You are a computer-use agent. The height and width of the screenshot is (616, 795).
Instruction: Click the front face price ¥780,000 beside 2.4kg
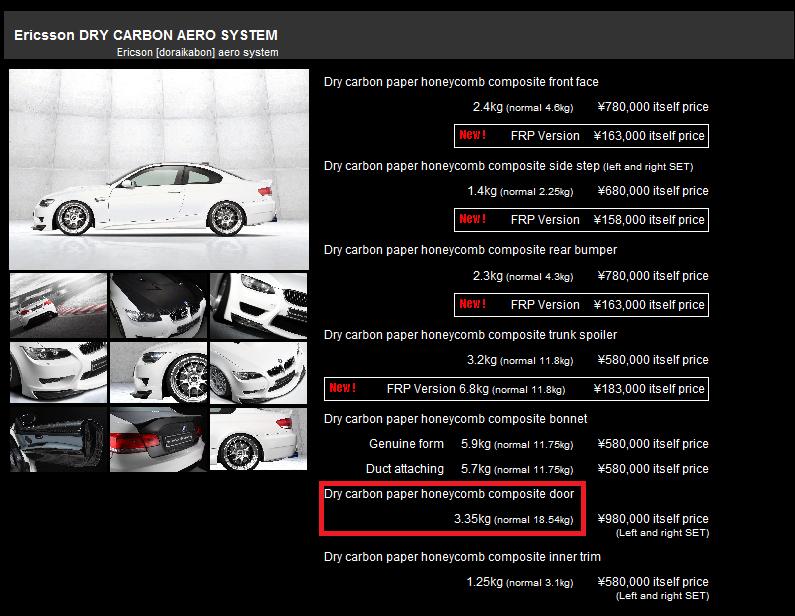tap(653, 107)
